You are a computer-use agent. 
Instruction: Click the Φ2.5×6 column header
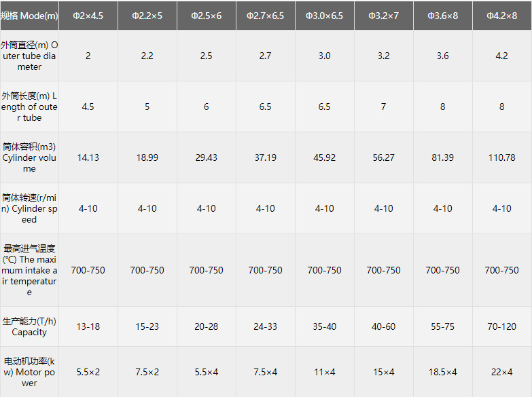207,15
